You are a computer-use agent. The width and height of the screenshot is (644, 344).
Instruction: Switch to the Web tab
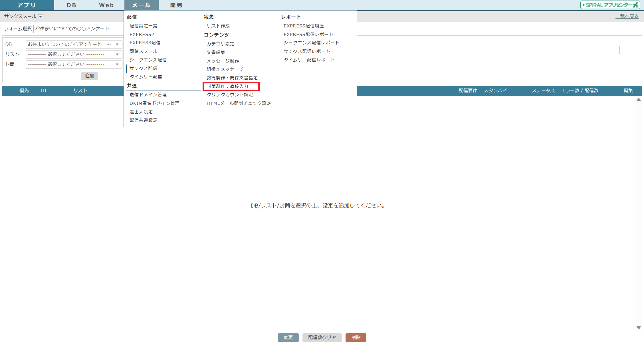(x=106, y=5)
